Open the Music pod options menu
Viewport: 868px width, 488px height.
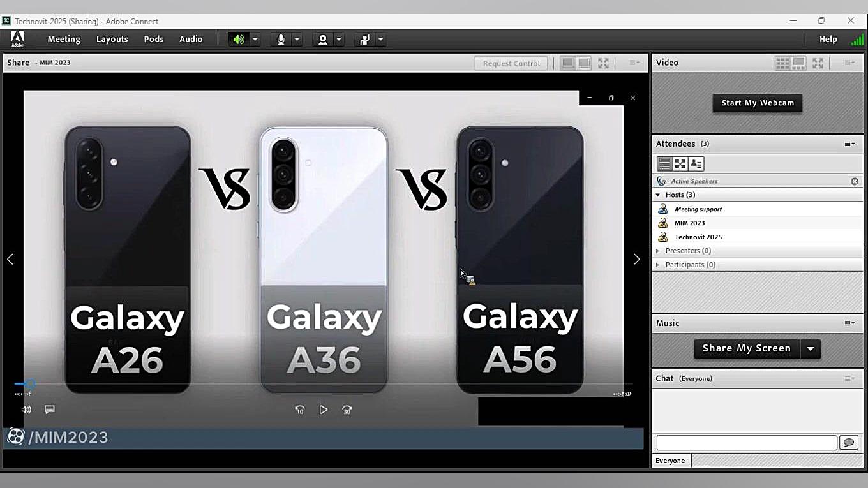coord(849,323)
